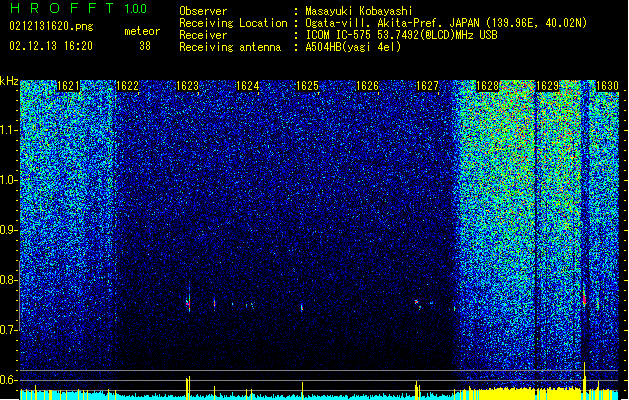Click the meteor echo just before 1627

coord(416,301)
